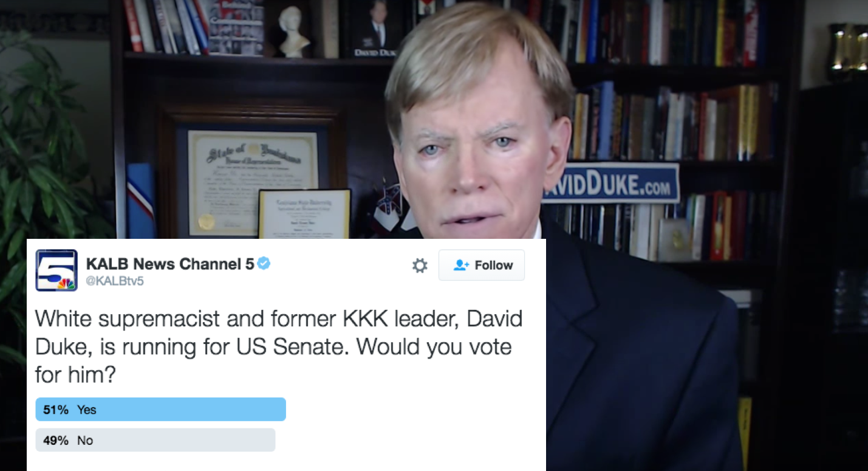868x471 pixels.
Task: Follow KALB News Channel 5
Action: tap(482, 265)
